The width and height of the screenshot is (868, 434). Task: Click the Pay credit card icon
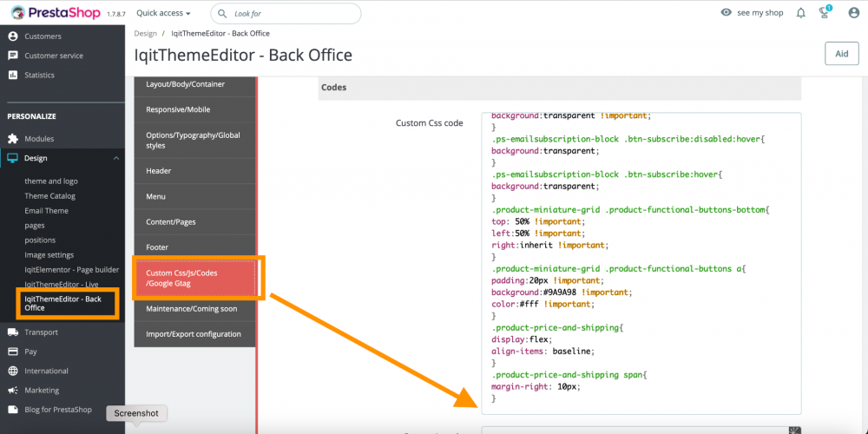click(13, 352)
